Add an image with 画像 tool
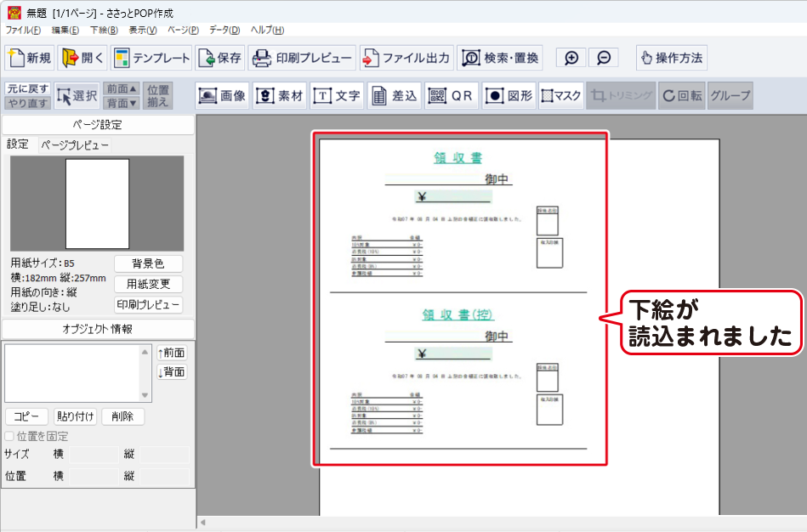The height and width of the screenshot is (532, 807). tap(222, 96)
